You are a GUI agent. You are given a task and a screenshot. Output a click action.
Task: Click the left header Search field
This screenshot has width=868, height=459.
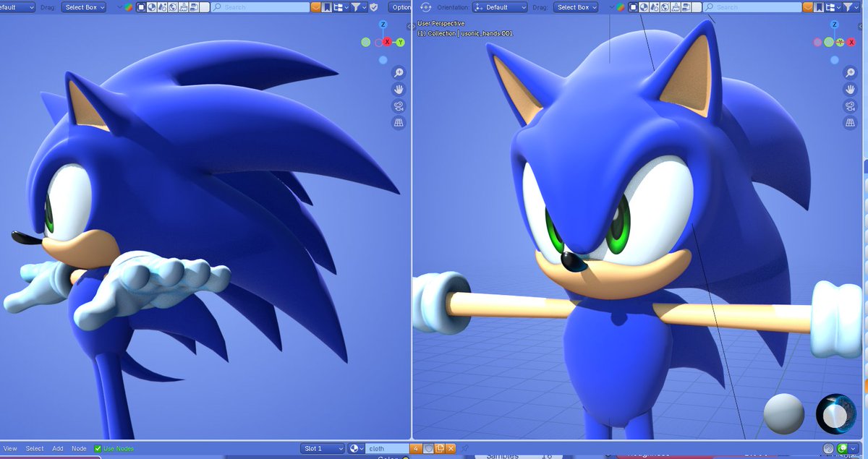coord(260,7)
